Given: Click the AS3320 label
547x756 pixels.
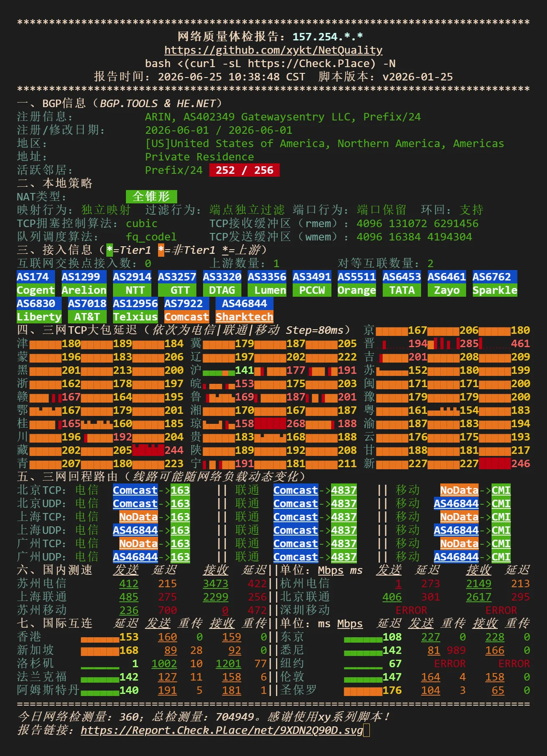Looking at the screenshot, I should pyautogui.click(x=222, y=277).
